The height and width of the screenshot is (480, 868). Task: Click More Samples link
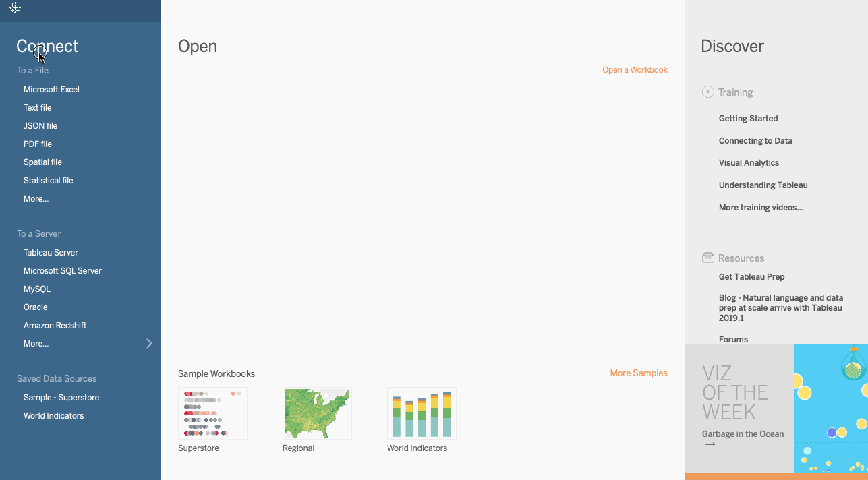click(639, 373)
